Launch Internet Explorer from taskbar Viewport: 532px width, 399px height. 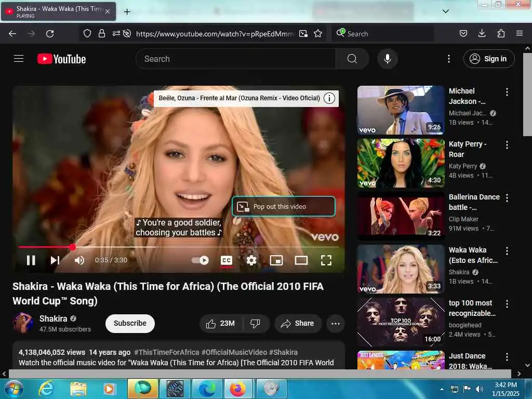click(46, 389)
